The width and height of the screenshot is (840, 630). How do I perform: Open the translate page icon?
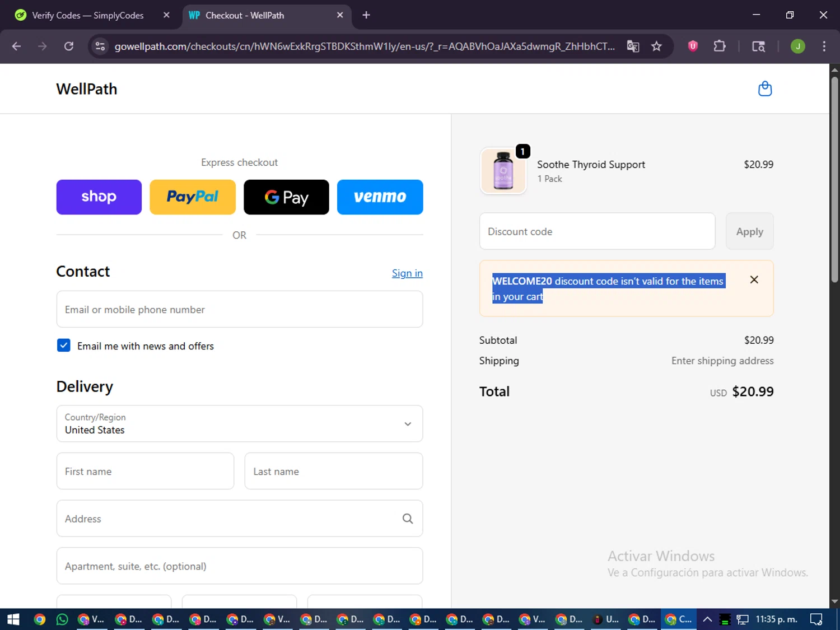point(633,46)
